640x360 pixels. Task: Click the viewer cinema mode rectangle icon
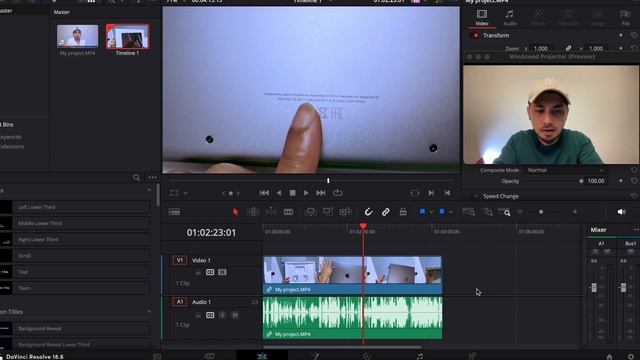point(415,193)
